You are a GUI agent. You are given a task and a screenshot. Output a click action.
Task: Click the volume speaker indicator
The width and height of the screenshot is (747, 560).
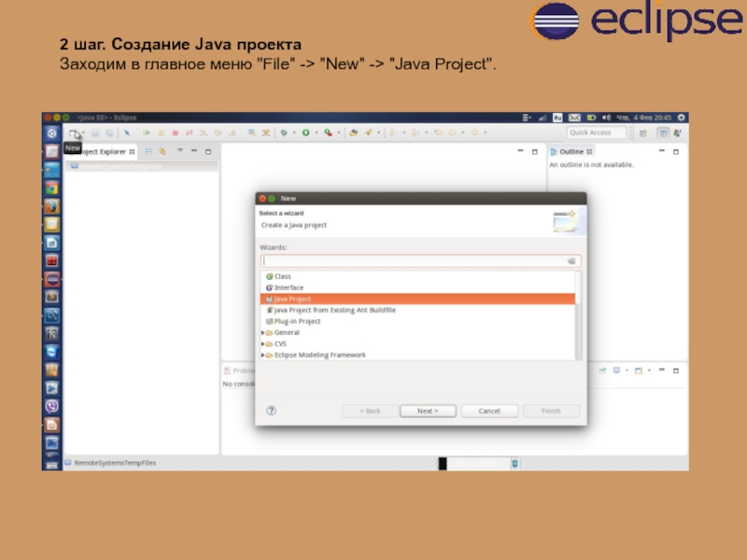pos(606,118)
